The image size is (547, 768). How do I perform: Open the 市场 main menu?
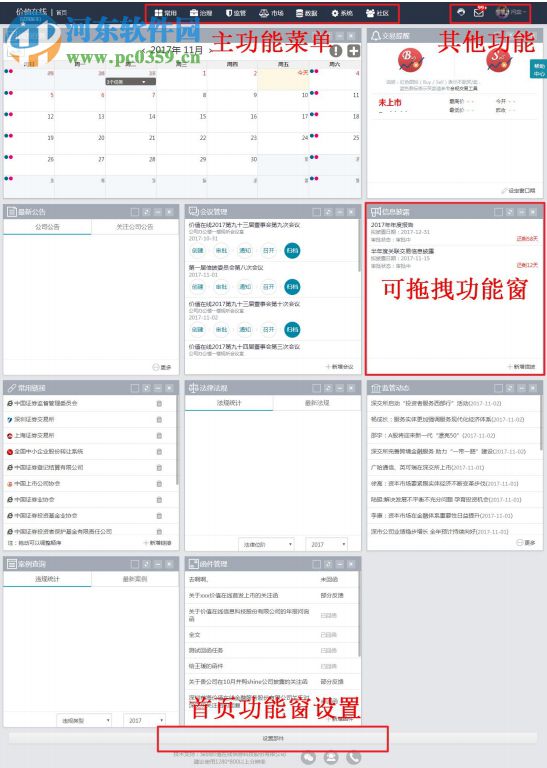point(271,13)
